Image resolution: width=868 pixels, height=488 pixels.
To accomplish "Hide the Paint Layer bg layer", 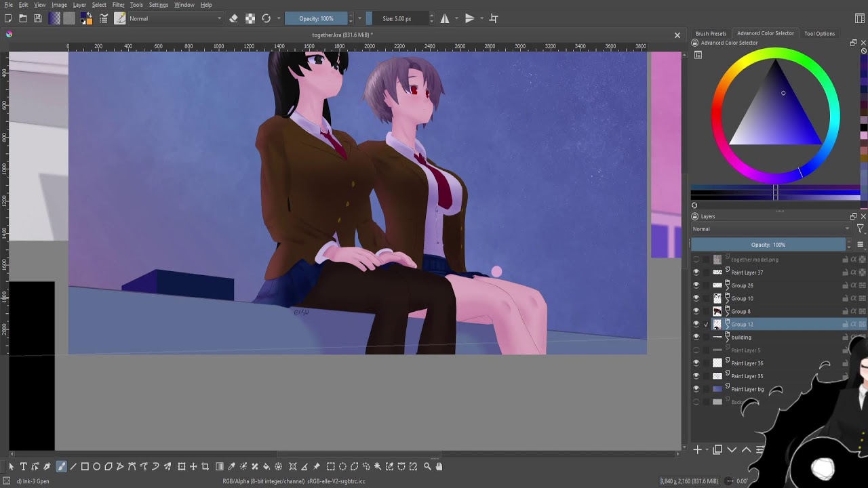I will [696, 389].
